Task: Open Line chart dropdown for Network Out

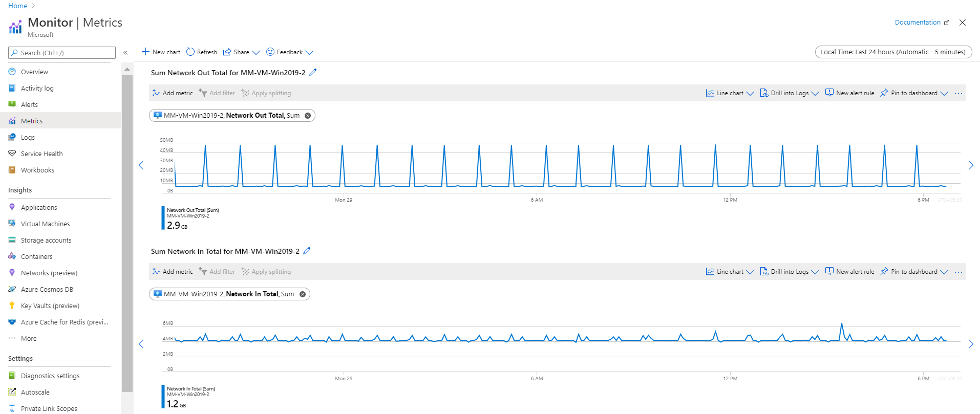Action: coord(730,93)
